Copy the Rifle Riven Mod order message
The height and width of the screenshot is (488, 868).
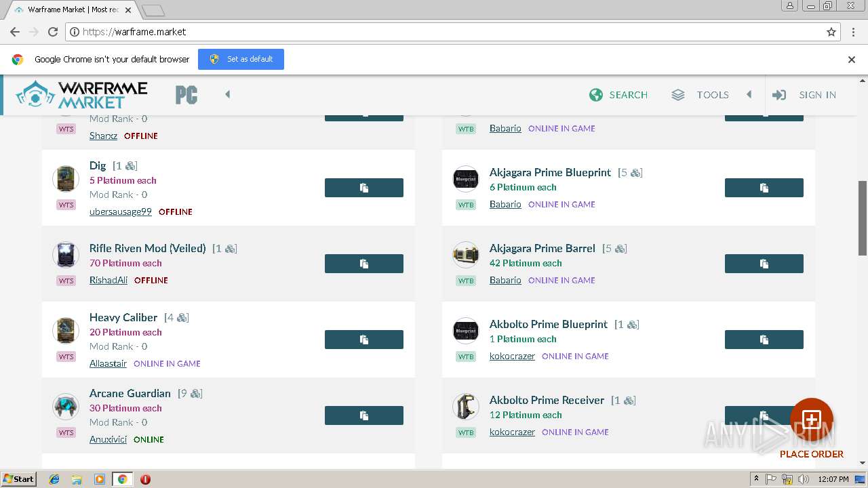pos(364,264)
